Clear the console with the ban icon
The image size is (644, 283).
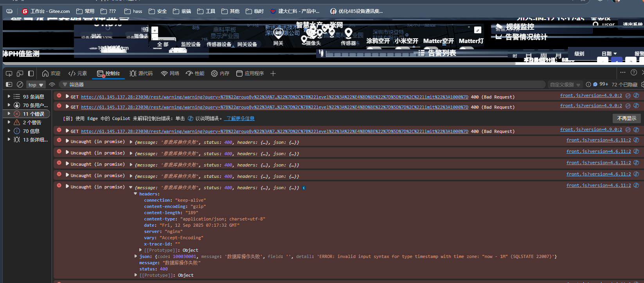point(20,84)
